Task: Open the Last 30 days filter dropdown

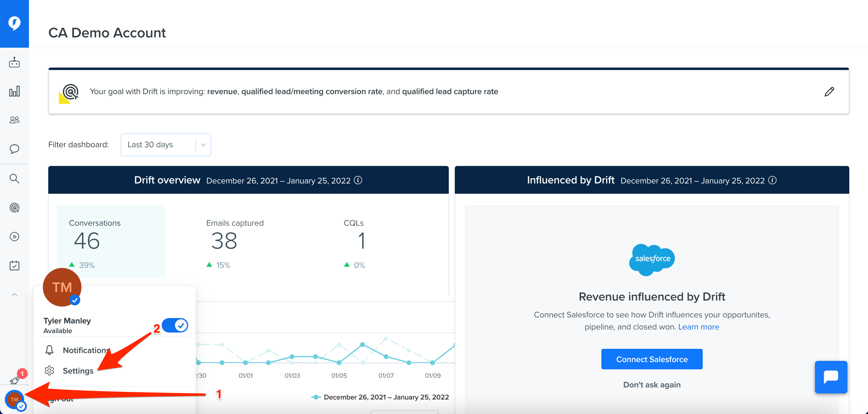Action: tap(166, 145)
